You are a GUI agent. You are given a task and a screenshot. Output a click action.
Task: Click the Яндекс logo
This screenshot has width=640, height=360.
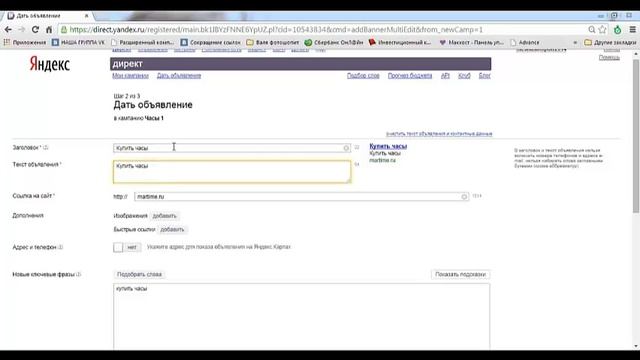pos(50,64)
